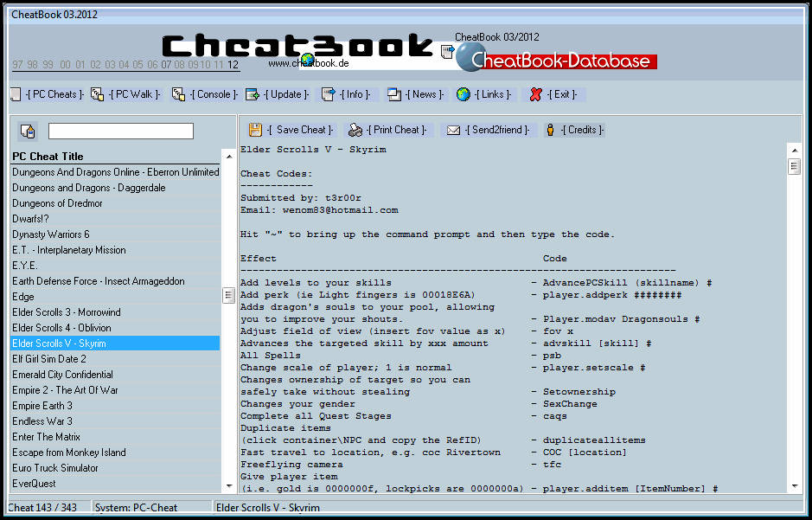Select Dungeons and Dragons - Daggerdale
The image size is (812, 520).
click(116, 188)
